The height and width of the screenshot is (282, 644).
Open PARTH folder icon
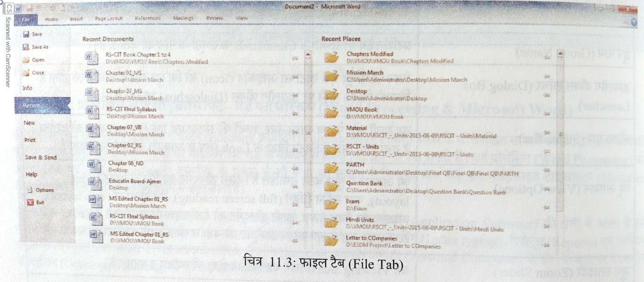click(x=332, y=168)
